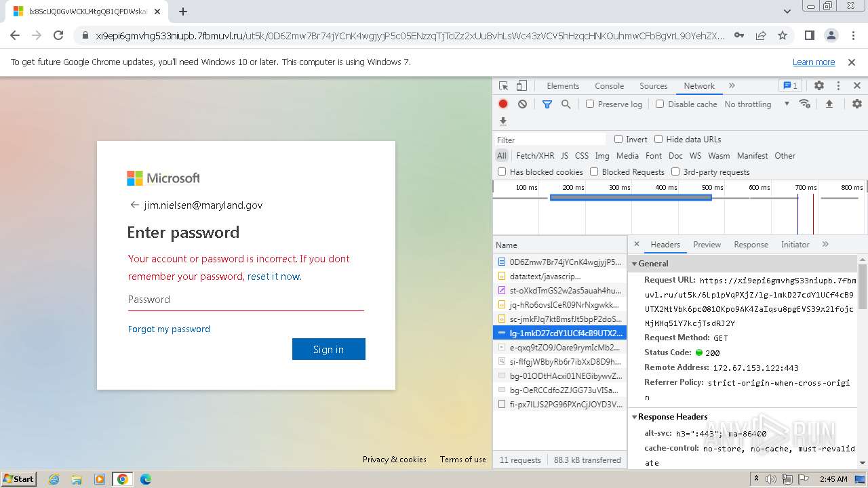Enable Disable cache

[x=660, y=104]
